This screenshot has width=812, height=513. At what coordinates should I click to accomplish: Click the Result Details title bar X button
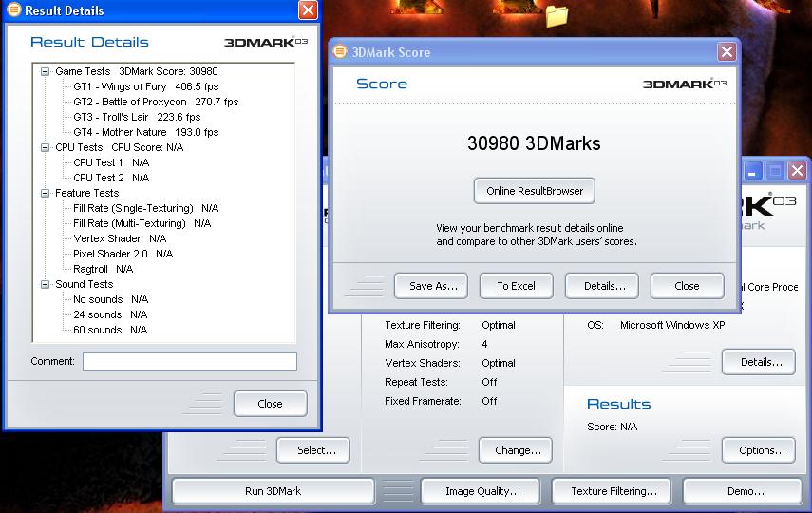tap(308, 9)
